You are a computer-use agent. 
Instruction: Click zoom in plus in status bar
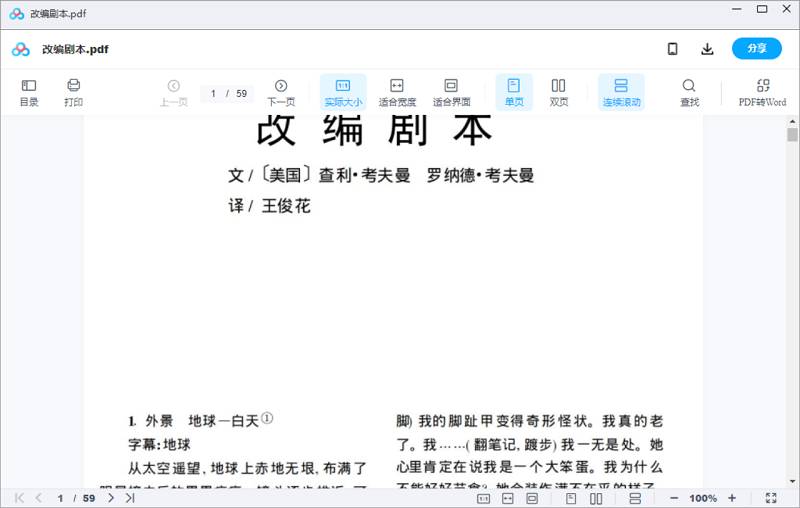pyautogui.click(x=732, y=498)
